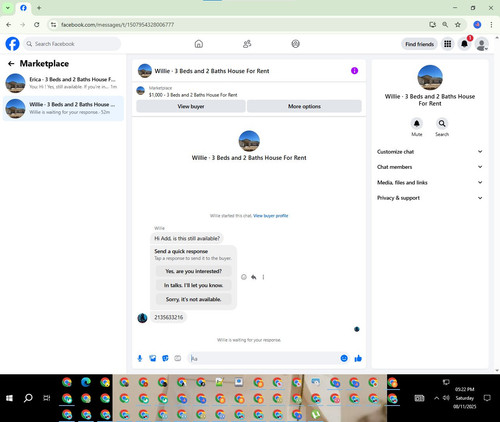Open the GIF selector icon
Image resolution: width=500 pixels, height=422 pixels.
pyautogui.click(x=178, y=358)
